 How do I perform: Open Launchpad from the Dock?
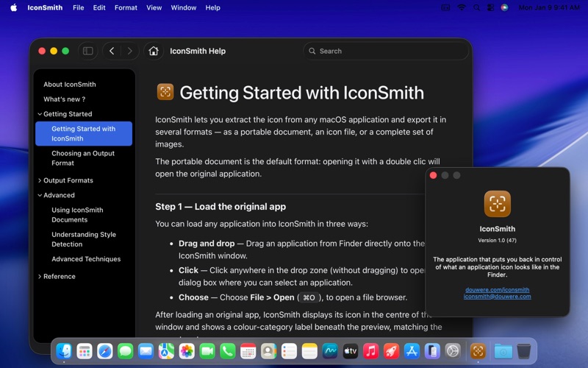pyautogui.click(x=85, y=351)
